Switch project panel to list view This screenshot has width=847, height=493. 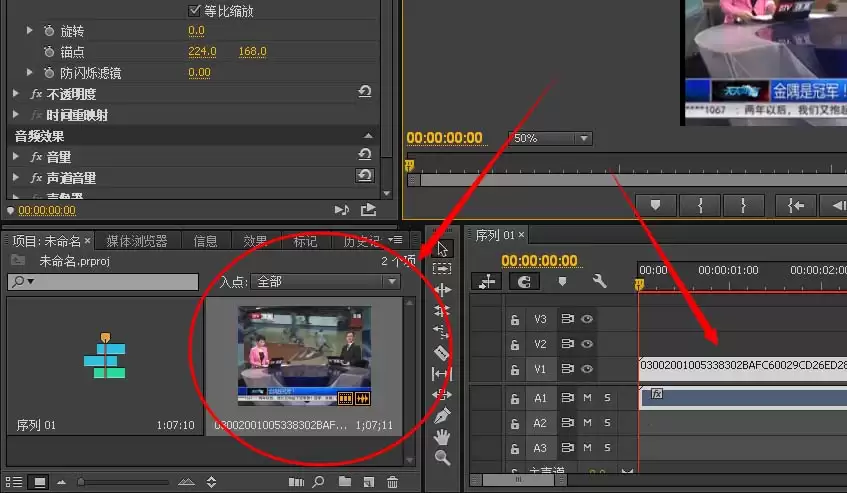[14, 482]
